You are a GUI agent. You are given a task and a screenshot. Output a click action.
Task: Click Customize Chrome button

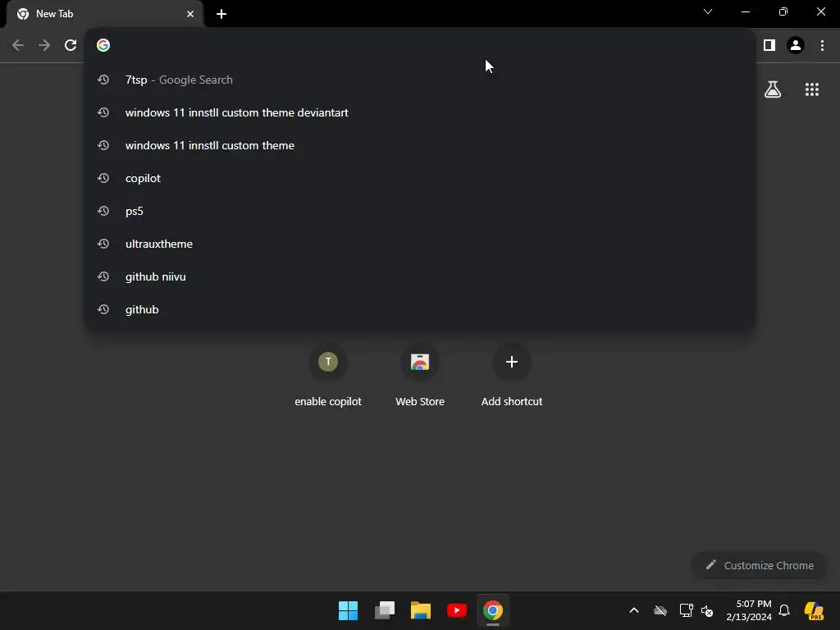click(759, 565)
